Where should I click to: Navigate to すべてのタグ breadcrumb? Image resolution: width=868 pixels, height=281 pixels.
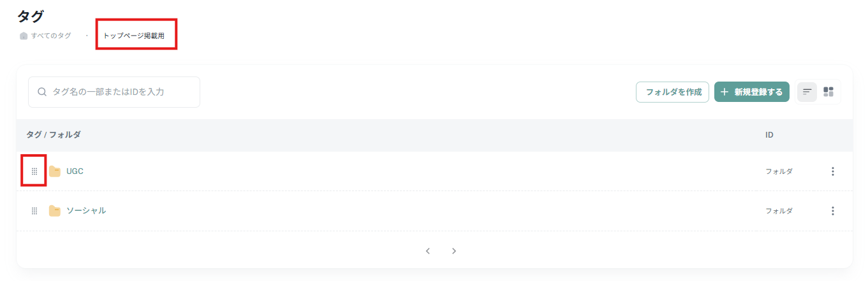click(x=51, y=36)
